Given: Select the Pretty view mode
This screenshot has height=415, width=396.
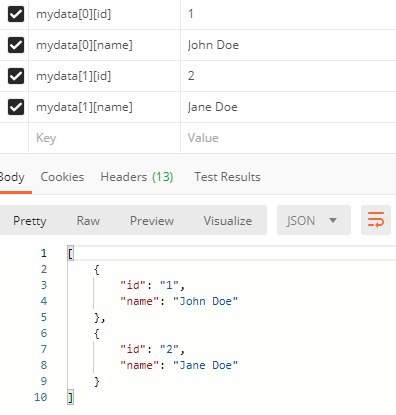Looking at the screenshot, I should 30,221.
